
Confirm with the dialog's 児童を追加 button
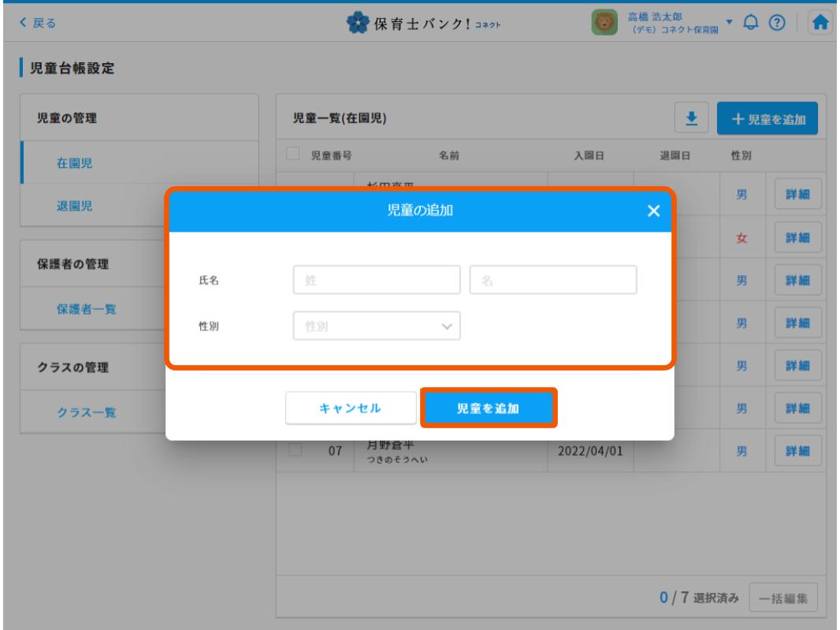[489, 408]
